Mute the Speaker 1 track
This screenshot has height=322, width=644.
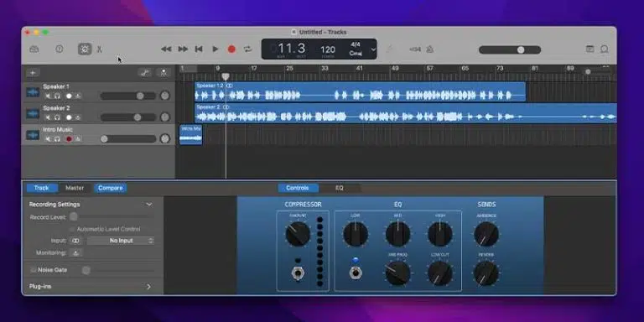48,96
